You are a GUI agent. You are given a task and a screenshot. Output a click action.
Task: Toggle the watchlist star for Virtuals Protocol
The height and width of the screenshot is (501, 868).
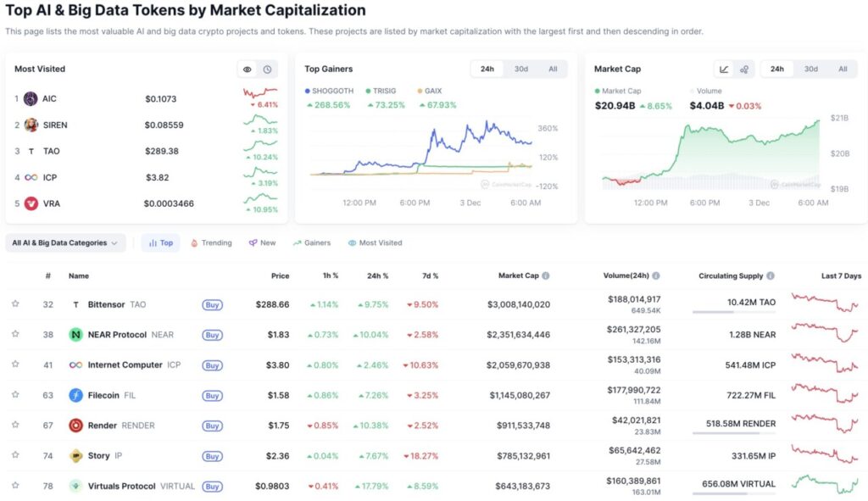tap(15, 486)
